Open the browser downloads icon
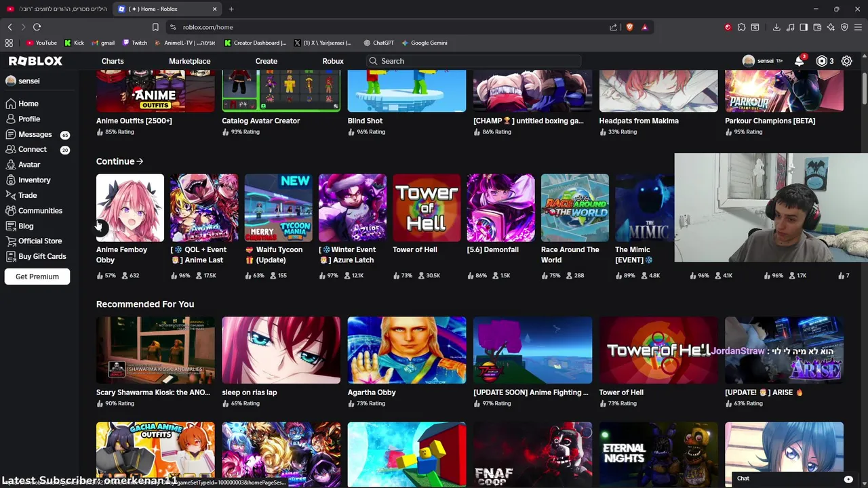 coord(776,27)
